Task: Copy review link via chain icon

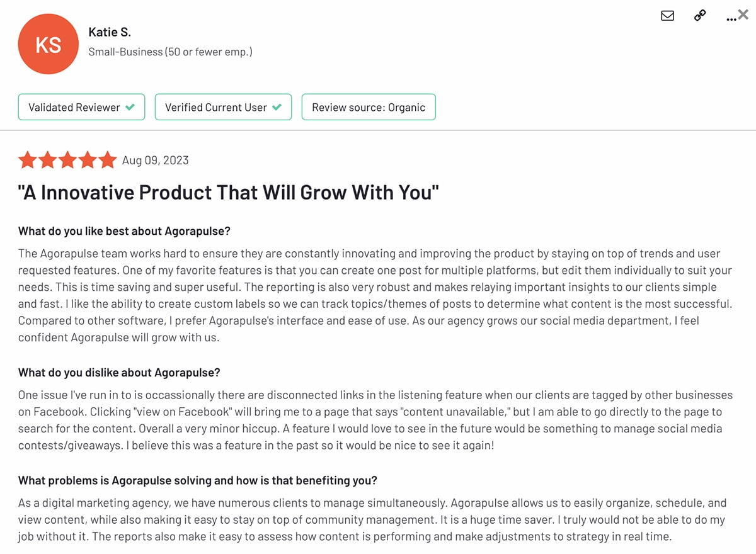Action: pos(700,16)
